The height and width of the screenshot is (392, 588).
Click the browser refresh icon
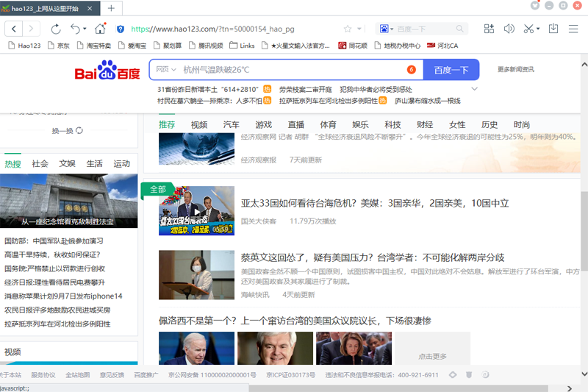pos(56,29)
